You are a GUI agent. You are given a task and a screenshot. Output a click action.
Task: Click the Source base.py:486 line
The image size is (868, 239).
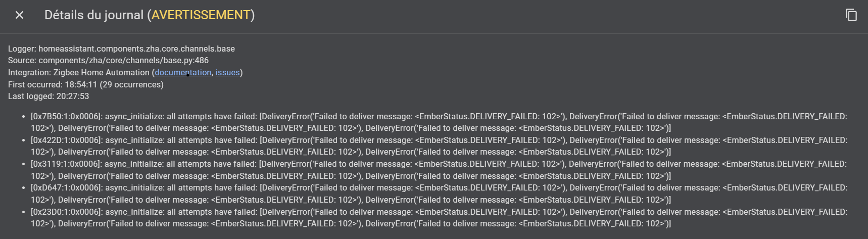point(108,60)
